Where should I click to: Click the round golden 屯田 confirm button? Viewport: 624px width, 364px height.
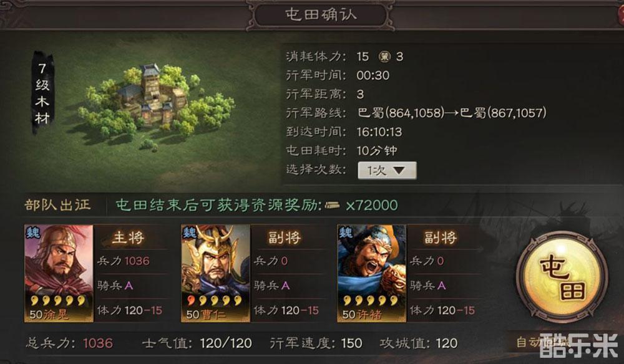pyautogui.click(x=562, y=277)
